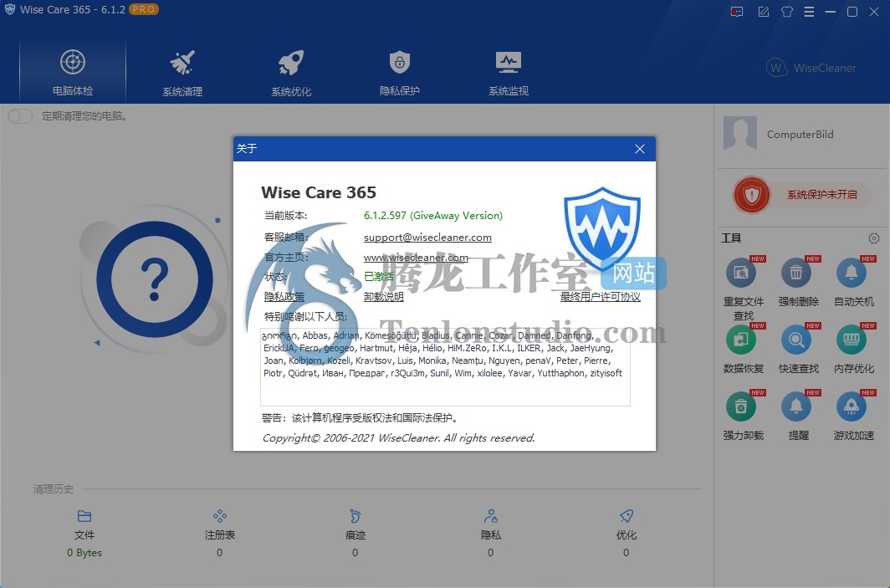The image size is (890, 588).
Task: Open the feedback edit icon in title bar
Action: pos(764,12)
